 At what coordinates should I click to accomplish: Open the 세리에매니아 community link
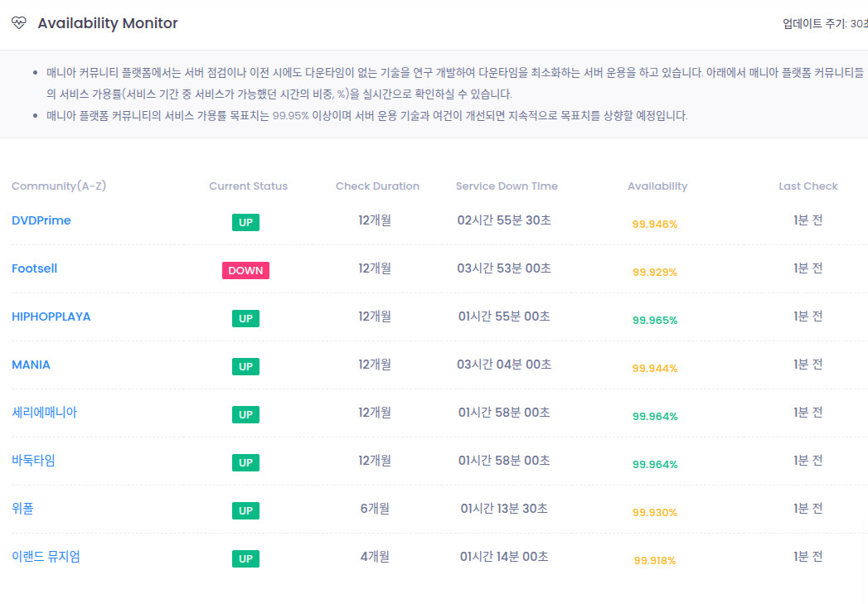[44, 413]
